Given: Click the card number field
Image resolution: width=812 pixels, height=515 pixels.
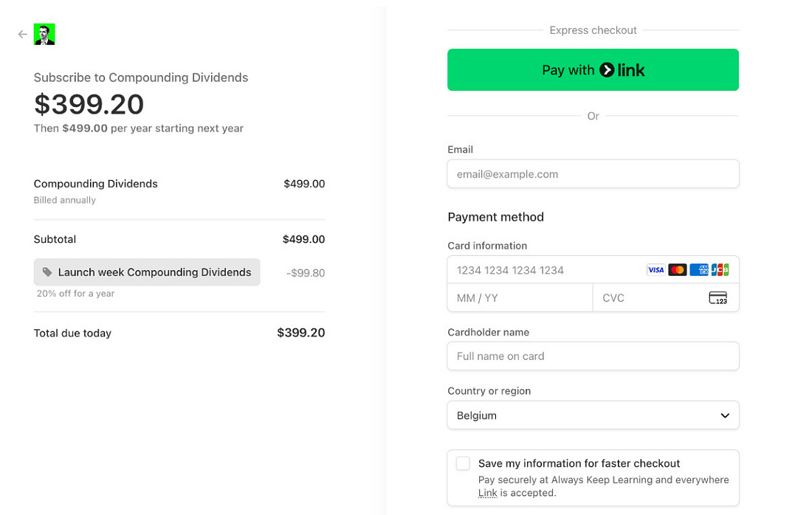Looking at the screenshot, I should (x=546, y=270).
